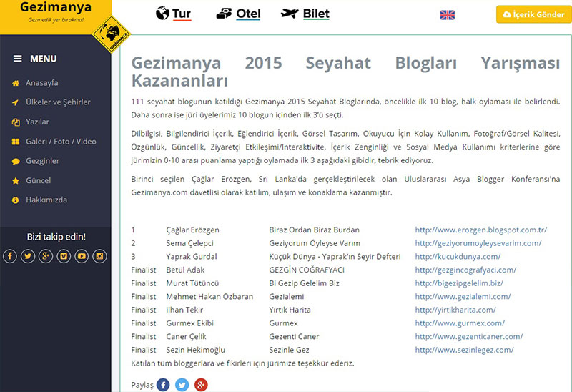The height and width of the screenshot is (392, 572).
Task: Toggle the hamburger MENU icon
Action: (x=18, y=59)
